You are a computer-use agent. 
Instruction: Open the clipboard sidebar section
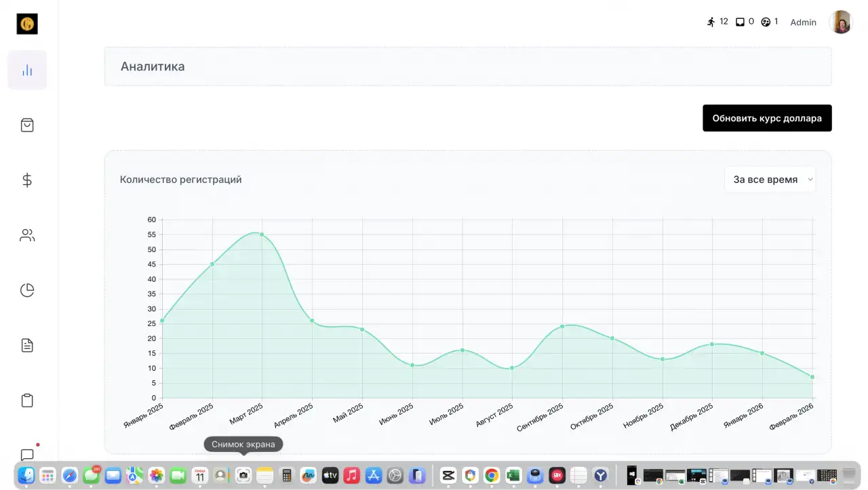(27, 401)
